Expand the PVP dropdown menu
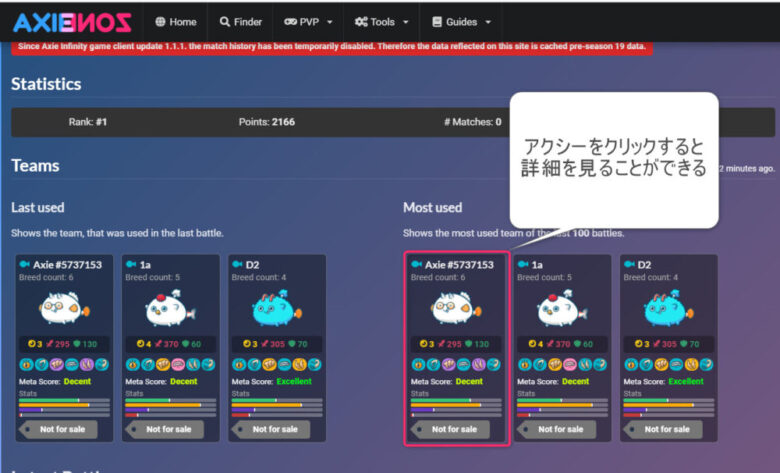This screenshot has width=780, height=473. [x=308, y=22]
